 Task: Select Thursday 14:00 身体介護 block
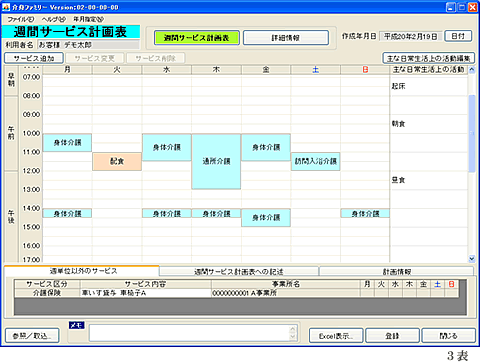[x=216, y=214]
